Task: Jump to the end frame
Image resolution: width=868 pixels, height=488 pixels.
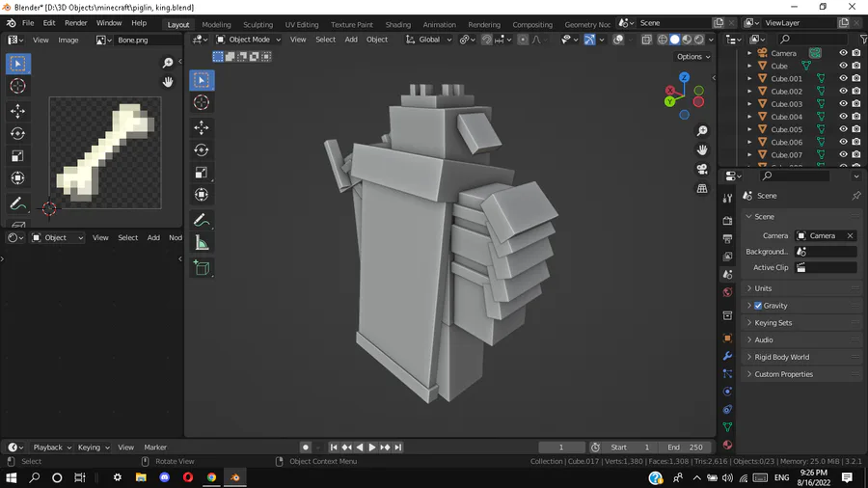Action: point(398,447)
